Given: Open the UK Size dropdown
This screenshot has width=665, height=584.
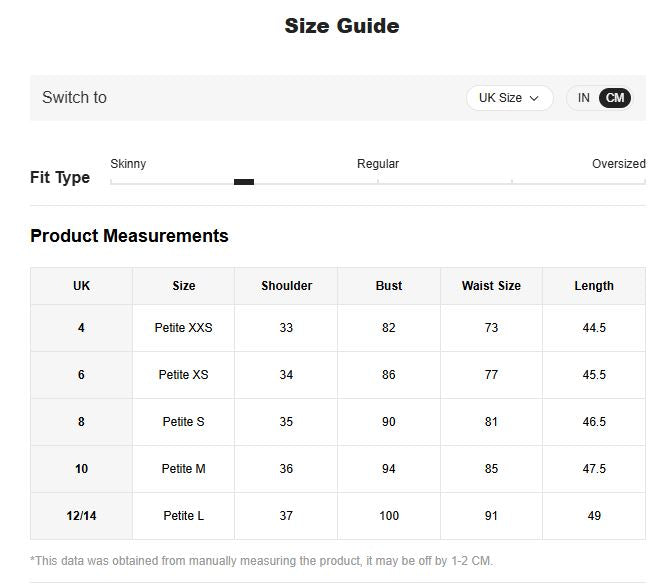Looking at the screenshot, I should [x=508, y=98].
